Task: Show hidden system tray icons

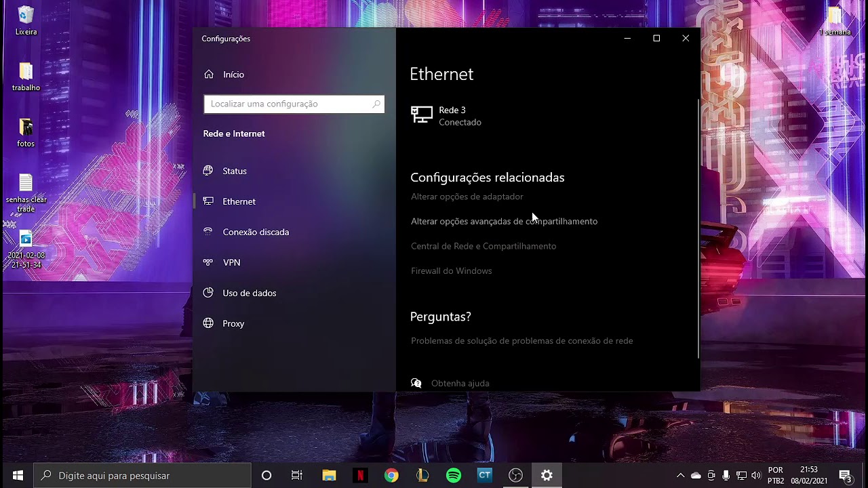Action: [x=681, y=476]
